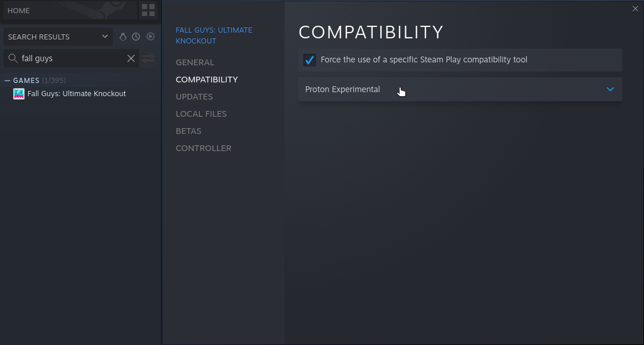644x345 pixels.
Task: Collapse the Games category section
Action: 7,81
